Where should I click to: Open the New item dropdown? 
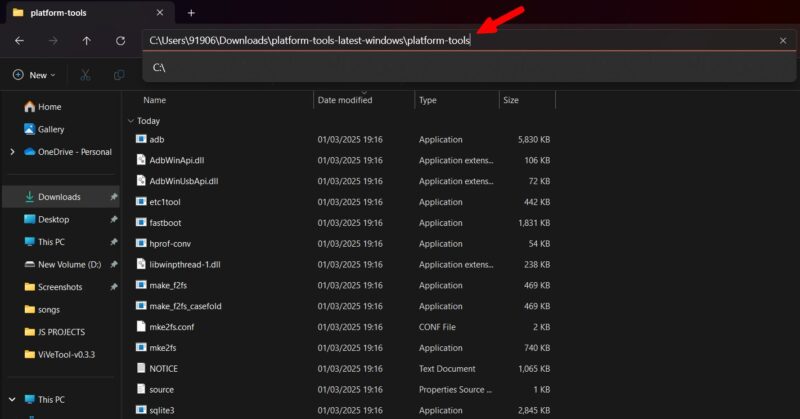[x=34, y=75]
